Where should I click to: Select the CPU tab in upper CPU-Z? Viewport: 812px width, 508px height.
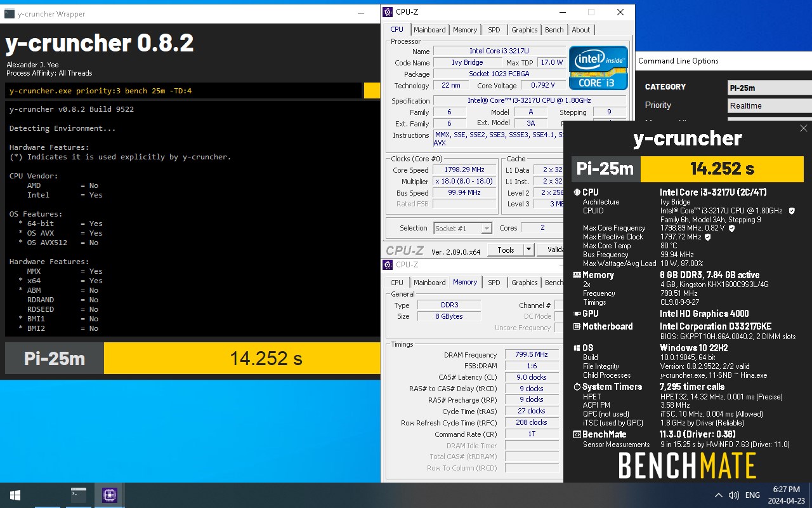tap(397, 29)
